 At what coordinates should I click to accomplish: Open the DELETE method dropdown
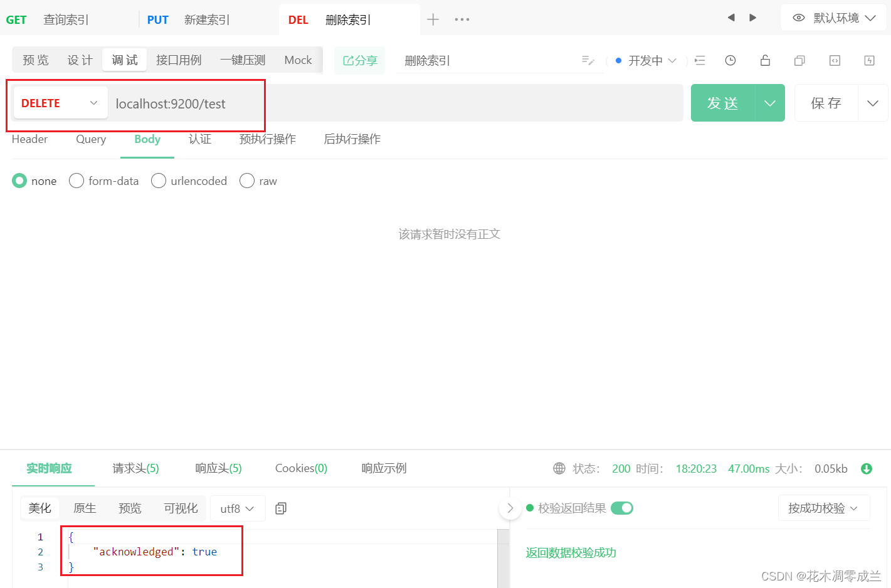click(60, 103)
